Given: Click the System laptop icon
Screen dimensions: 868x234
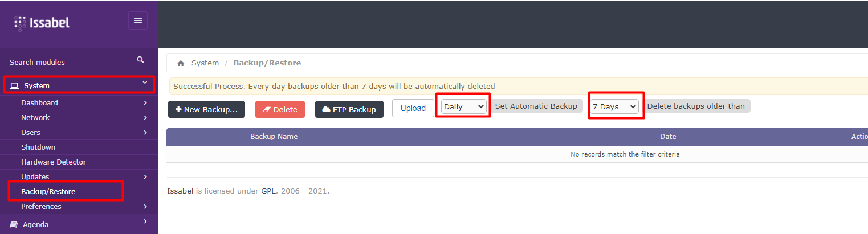Looking at the screenshot, I should tap(14, 86).
